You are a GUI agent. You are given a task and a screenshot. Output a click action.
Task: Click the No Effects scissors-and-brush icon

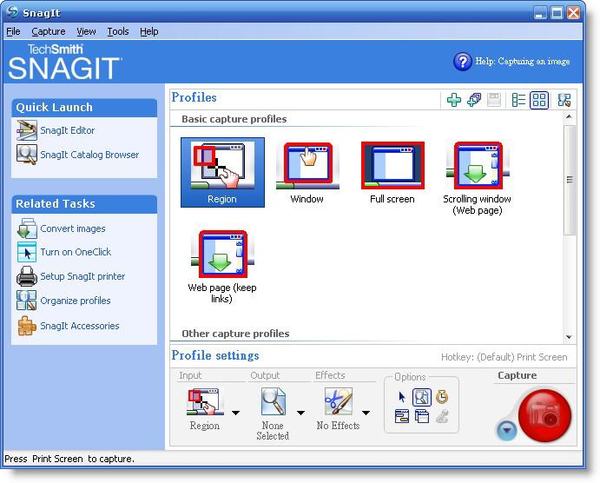(338, 401)
